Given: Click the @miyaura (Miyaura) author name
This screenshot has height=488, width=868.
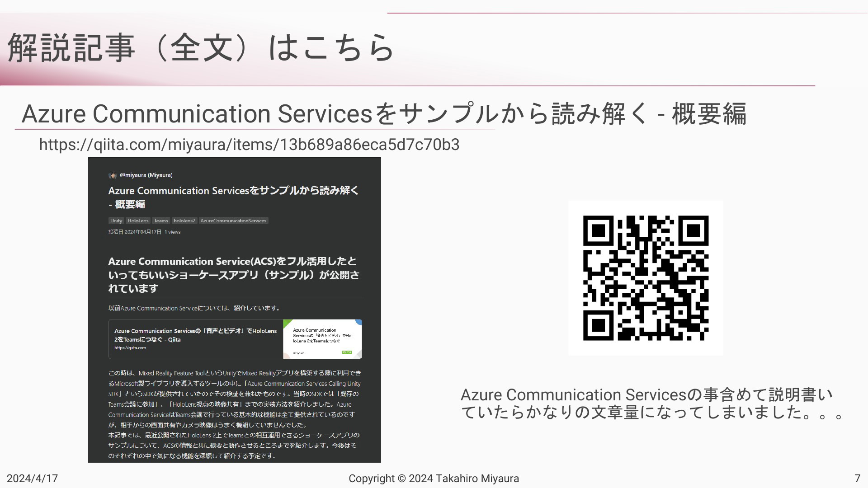Looking at the screenshot, I should [146, 175].
